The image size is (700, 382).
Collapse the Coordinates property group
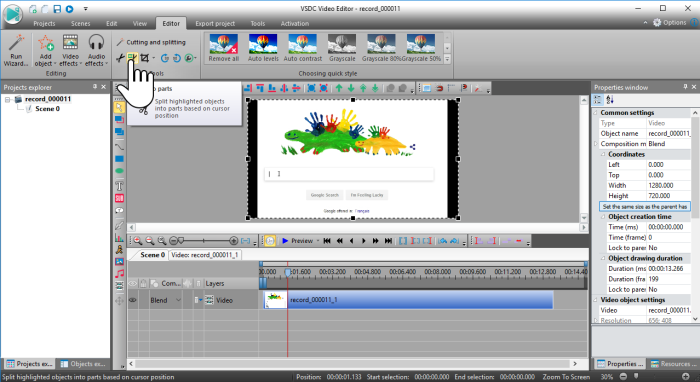[603, 154]
